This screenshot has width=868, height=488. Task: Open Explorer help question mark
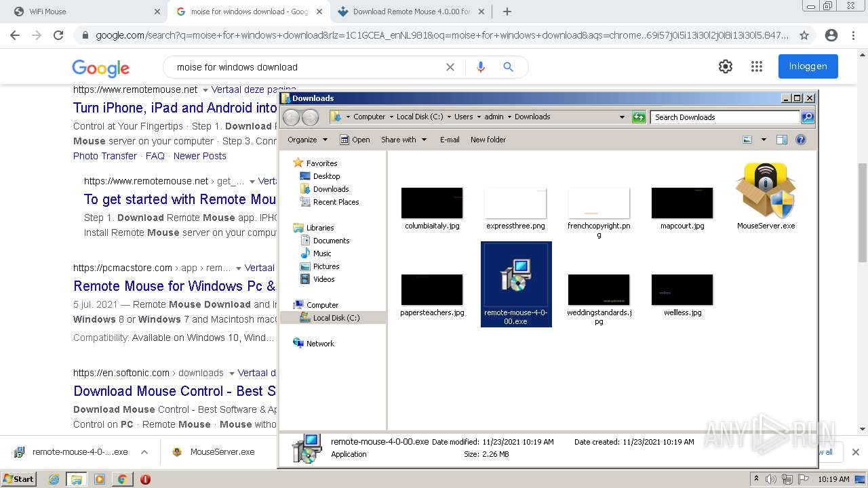801,140
